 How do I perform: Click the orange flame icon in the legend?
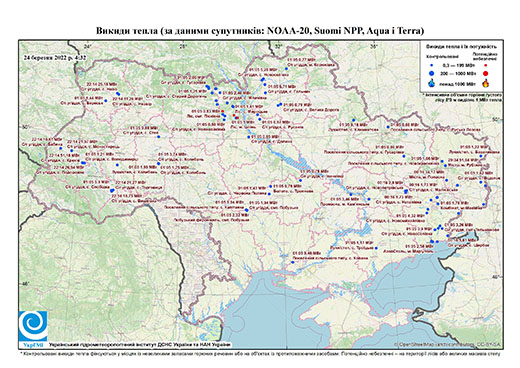(x=486, y=83)
